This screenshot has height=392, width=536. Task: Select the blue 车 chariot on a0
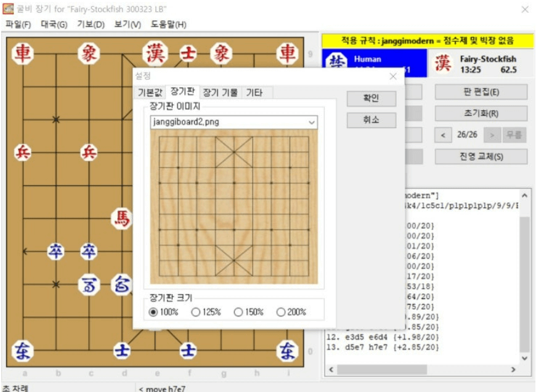click(x=23, y=351)
